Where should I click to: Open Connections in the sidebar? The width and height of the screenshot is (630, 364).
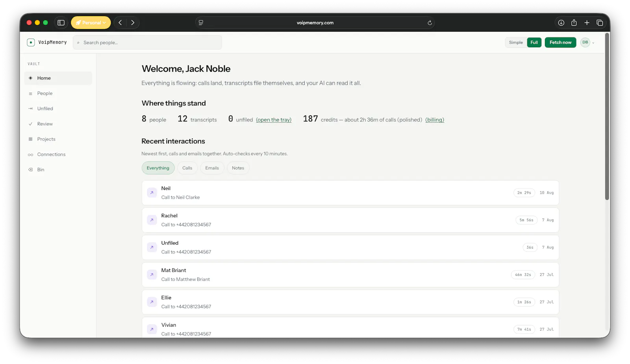tap(58, 155)
